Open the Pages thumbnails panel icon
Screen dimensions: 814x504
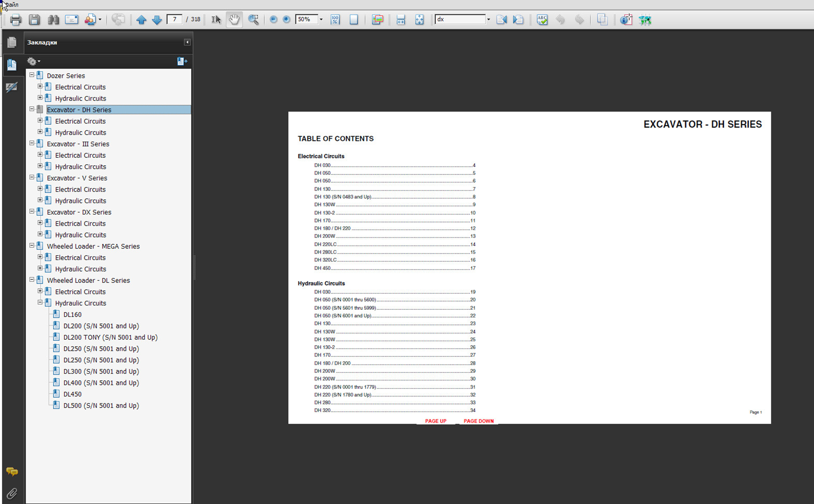[x=12, y=42]
